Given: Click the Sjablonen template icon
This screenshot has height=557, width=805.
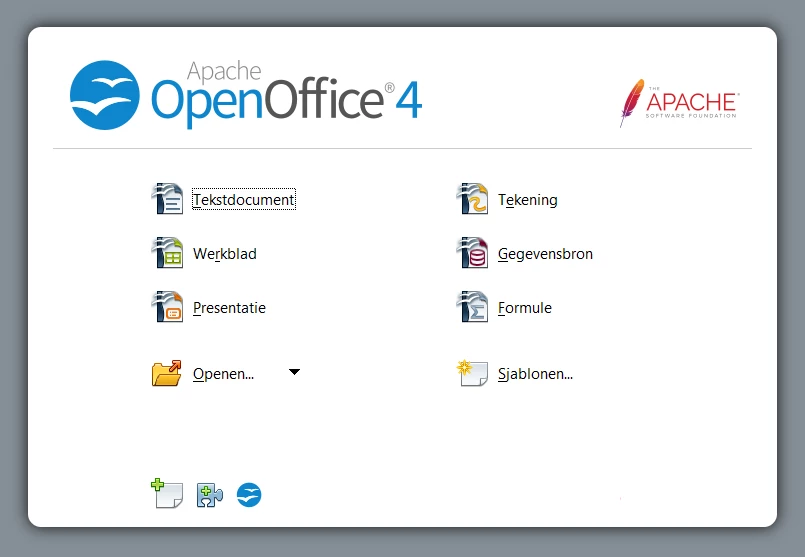Looking at the screenshot, I should tap(472, 373).
